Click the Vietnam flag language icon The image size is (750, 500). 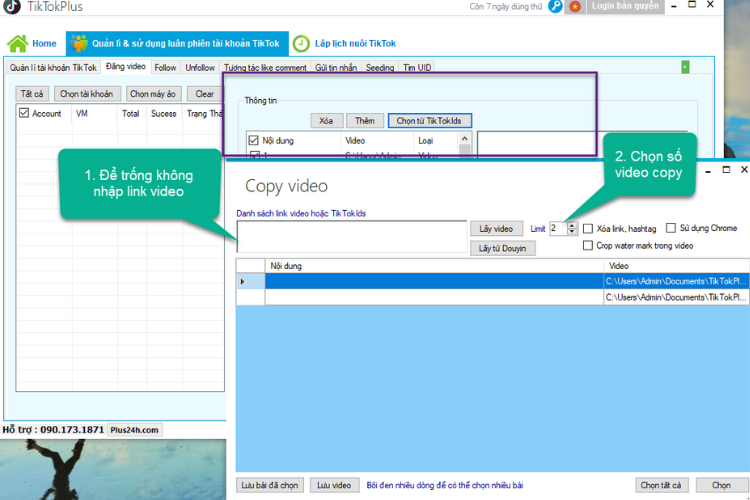(x=575, y=6)
